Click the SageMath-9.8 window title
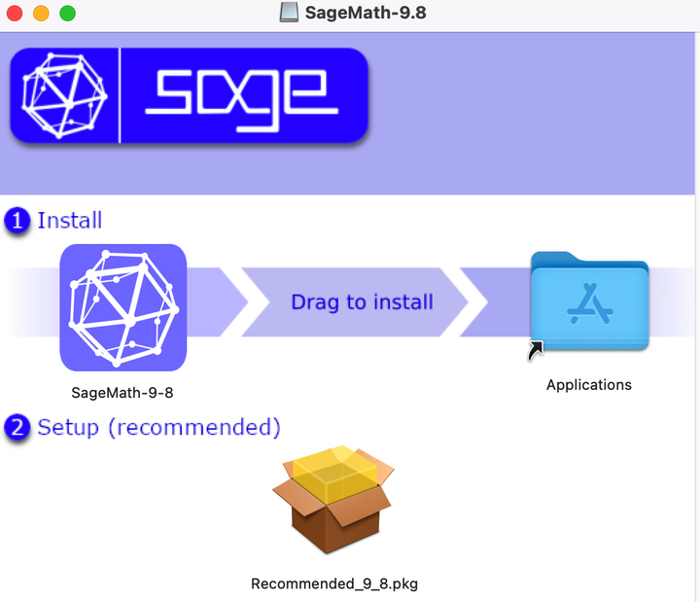 366,13
